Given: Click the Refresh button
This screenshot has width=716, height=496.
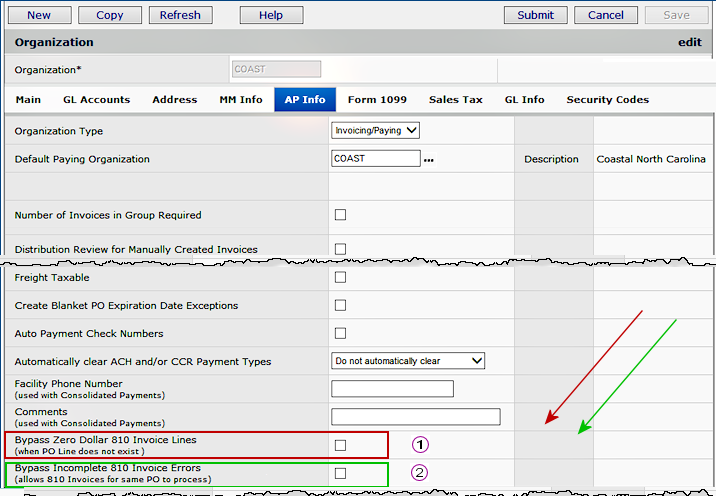Looking at the screenshot, I should [x=180, y=15].
